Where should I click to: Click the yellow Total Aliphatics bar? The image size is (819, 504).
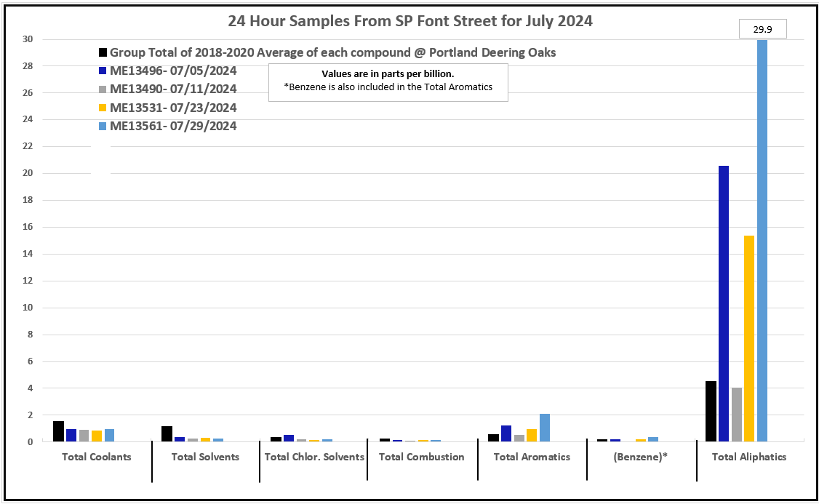(x=749, y=338)
